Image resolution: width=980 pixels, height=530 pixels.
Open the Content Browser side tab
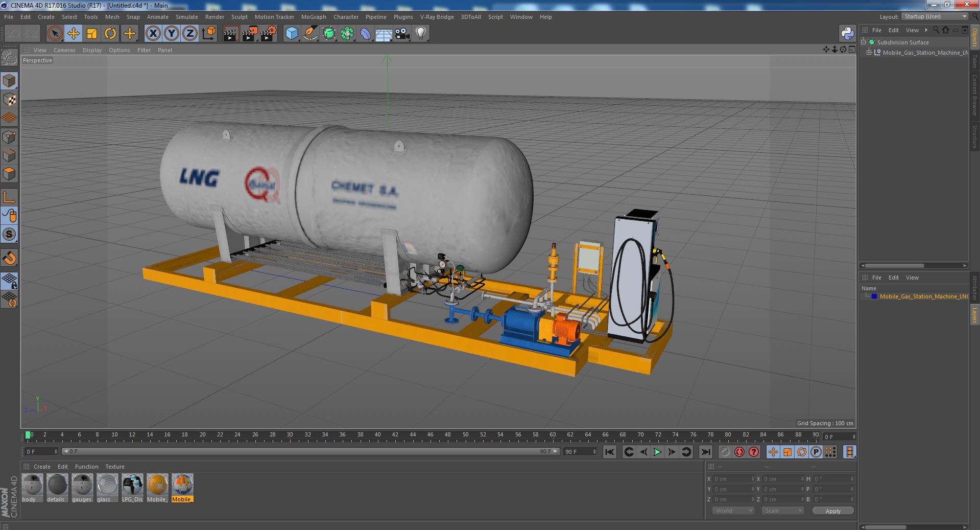[x=974, y=95]
